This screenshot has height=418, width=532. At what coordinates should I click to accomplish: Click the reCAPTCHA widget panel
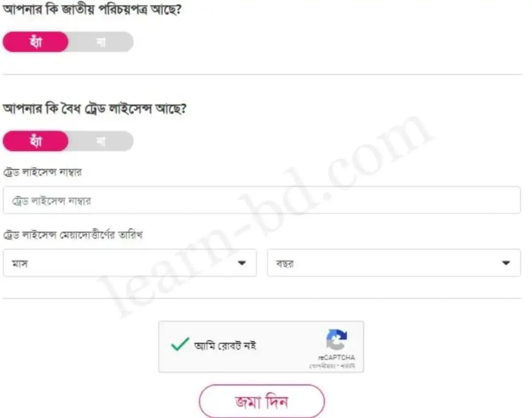point(261,347)
